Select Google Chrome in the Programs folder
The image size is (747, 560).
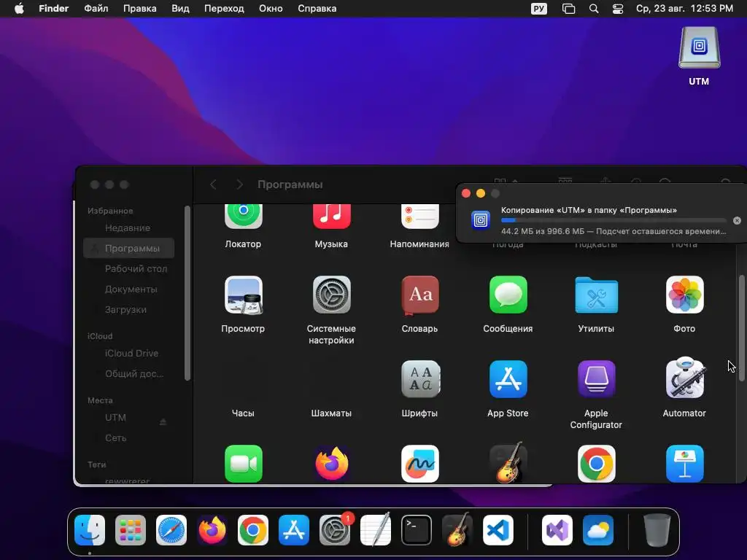(596, 463)
